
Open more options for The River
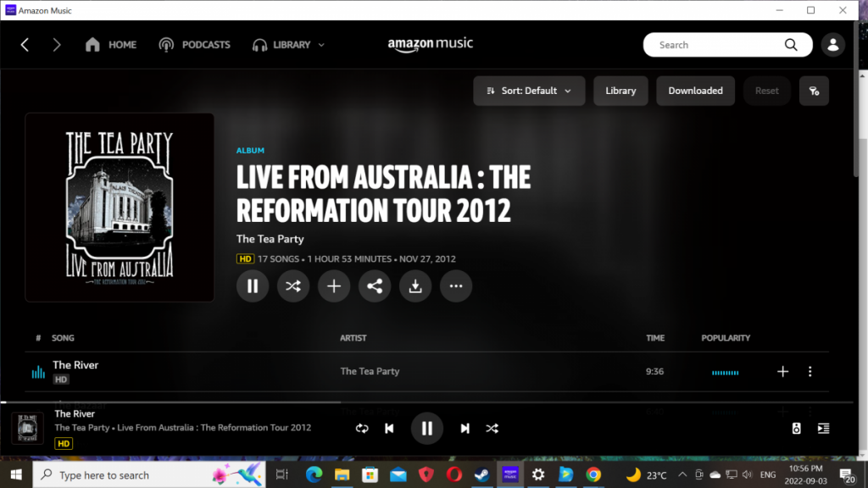tap(810, 372)
